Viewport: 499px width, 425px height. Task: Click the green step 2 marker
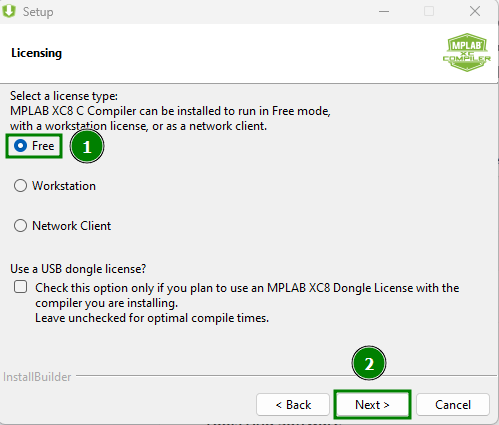click(x=369, y=363)
